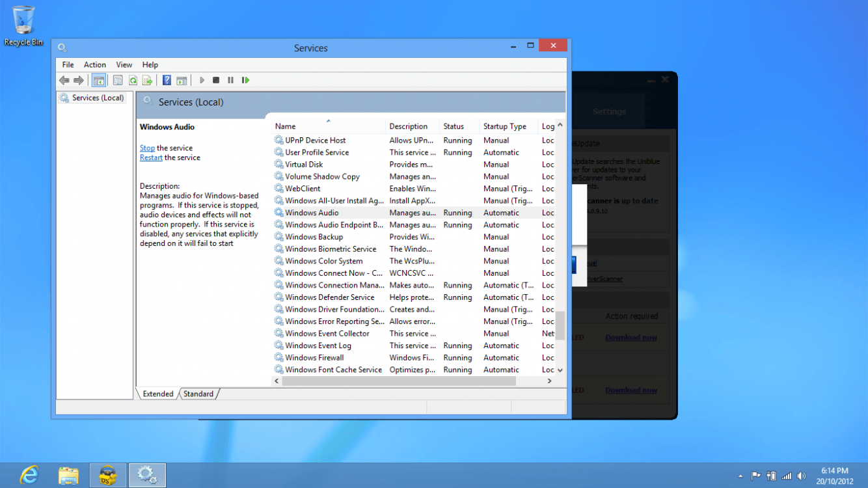Select the Windows Audio service row

(x=414, y=213)
